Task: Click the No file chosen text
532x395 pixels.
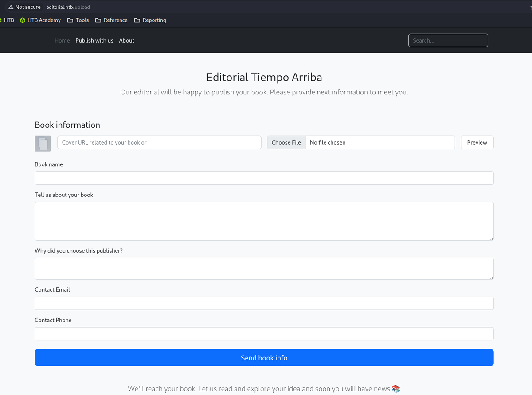Action: pyautogui.click(x=328, y=142)
